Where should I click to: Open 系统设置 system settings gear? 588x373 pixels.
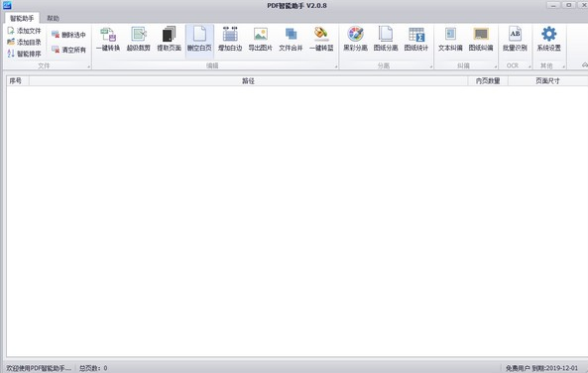[x=549, y=40]
